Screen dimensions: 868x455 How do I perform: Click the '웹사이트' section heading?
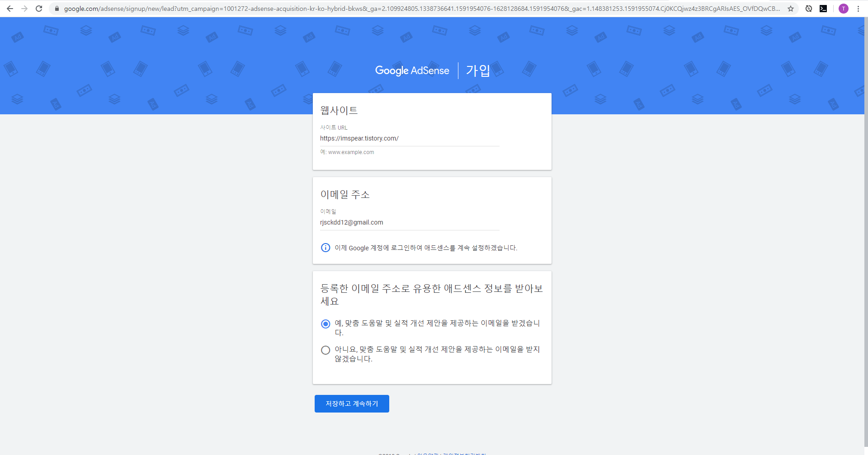[339, 110]
